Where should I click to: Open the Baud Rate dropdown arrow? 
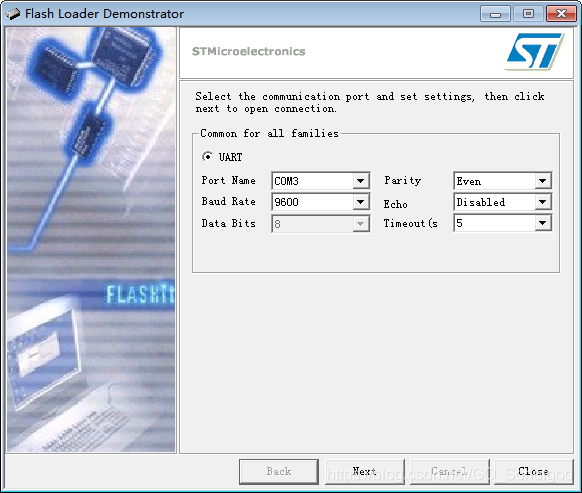pos(360,202)
